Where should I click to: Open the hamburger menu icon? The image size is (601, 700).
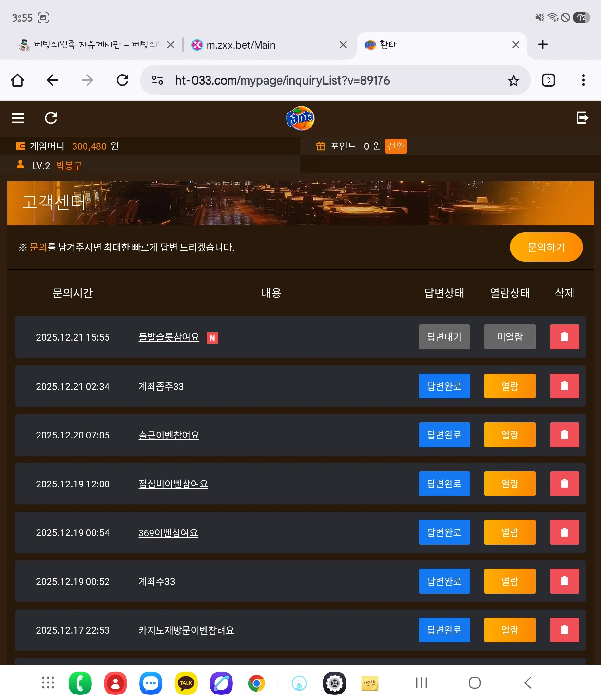[18, 118]
